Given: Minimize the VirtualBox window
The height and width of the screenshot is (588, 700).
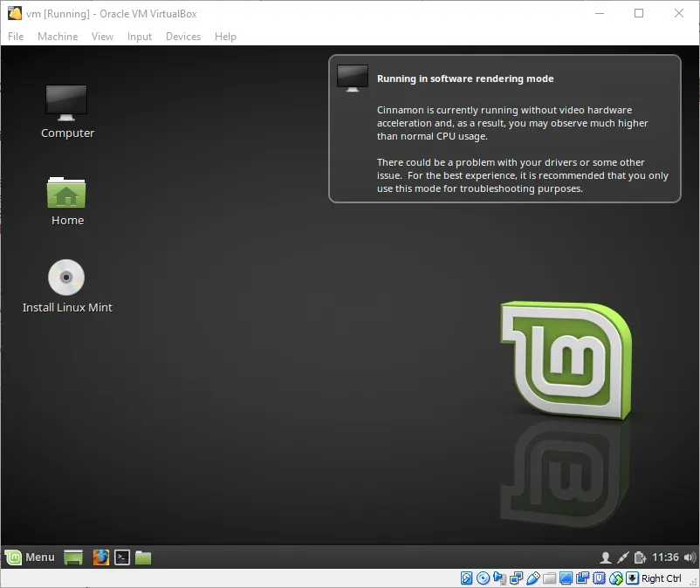Looking at the screenshot, I should pos(600,13).
